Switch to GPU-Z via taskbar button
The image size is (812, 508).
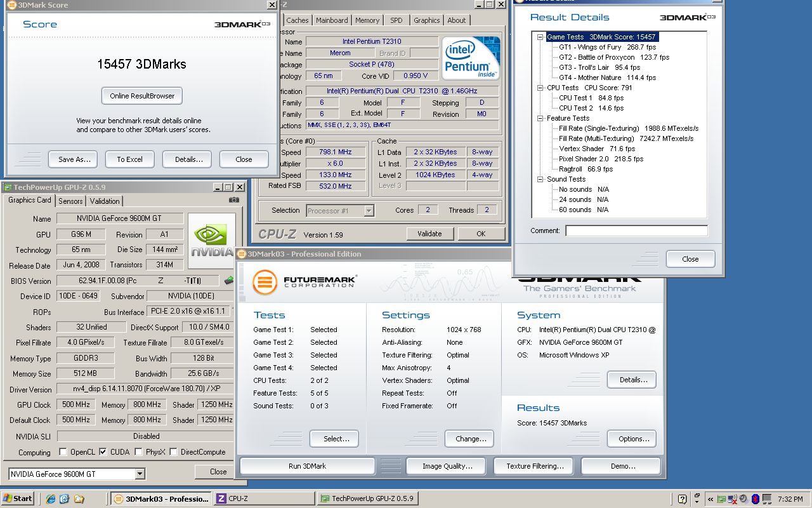[367, 498]
